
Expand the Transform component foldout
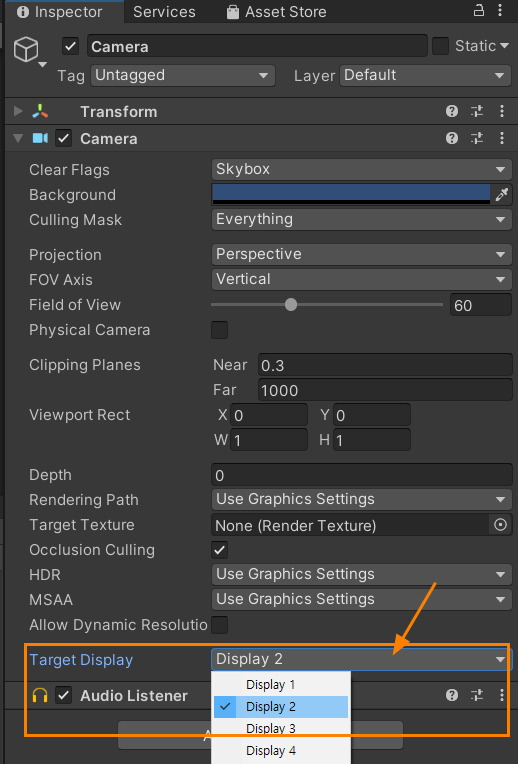tap(19, 112)
